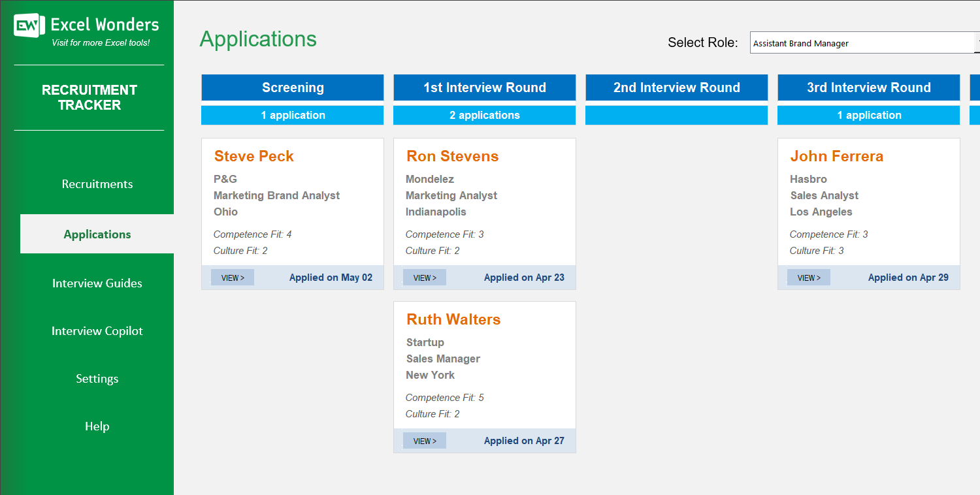The image size is (980, 495).
Task: Click VIEW on Ron Stevens' card
Action: click(x=424, y=277)
